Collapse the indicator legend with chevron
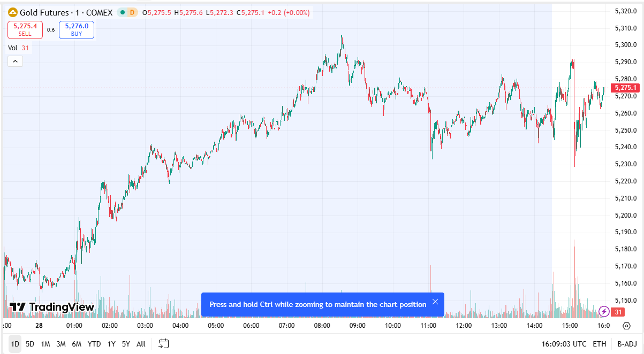 click(x=15, y=61)
